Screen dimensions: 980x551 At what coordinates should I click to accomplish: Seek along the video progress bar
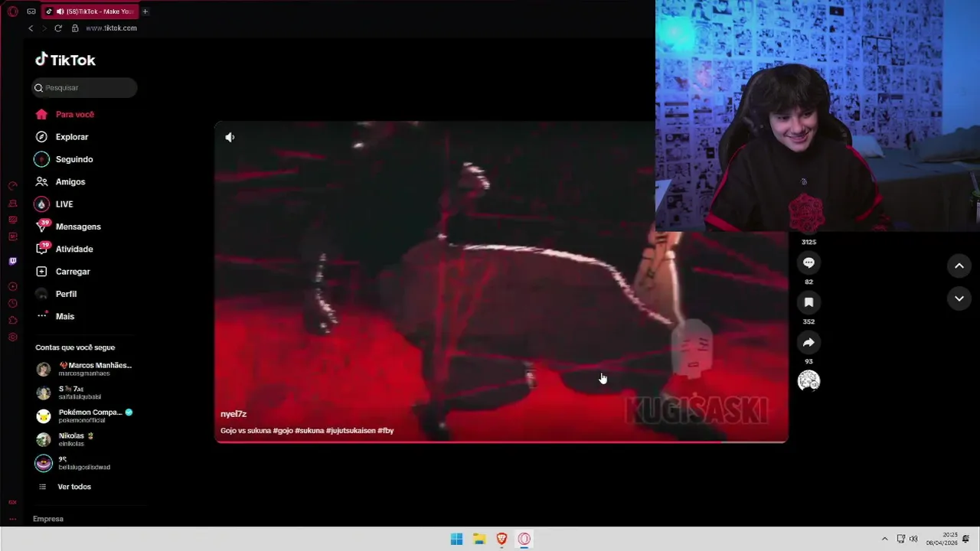(501, 442)
